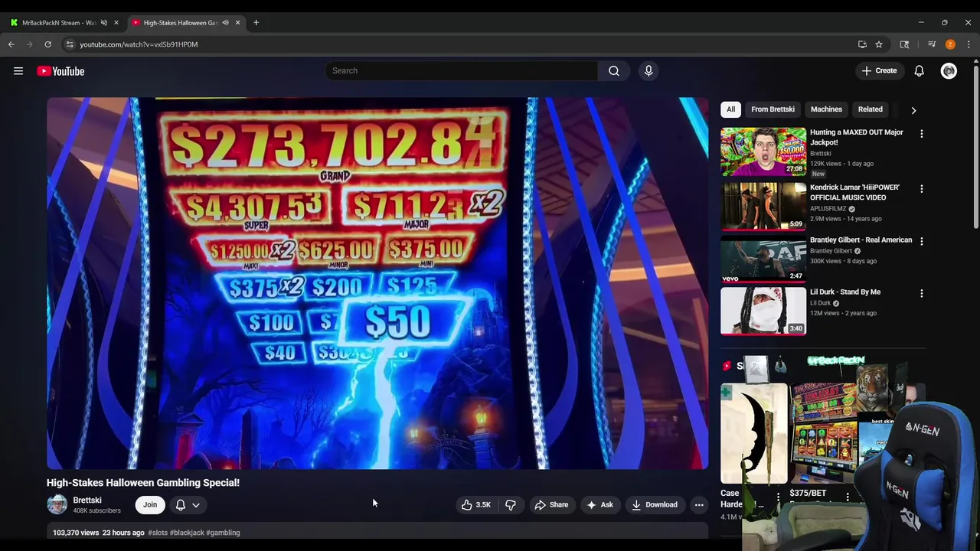The height and width of the screenshot is (551, 980).
Task: Open options for Case Hardened short
Action: [x=778, y=497]
